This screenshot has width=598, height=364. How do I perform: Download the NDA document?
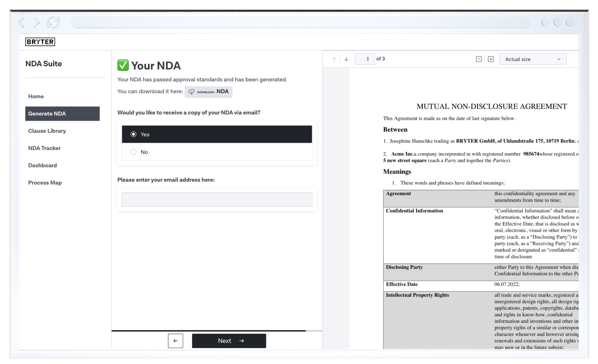[208, 92]
